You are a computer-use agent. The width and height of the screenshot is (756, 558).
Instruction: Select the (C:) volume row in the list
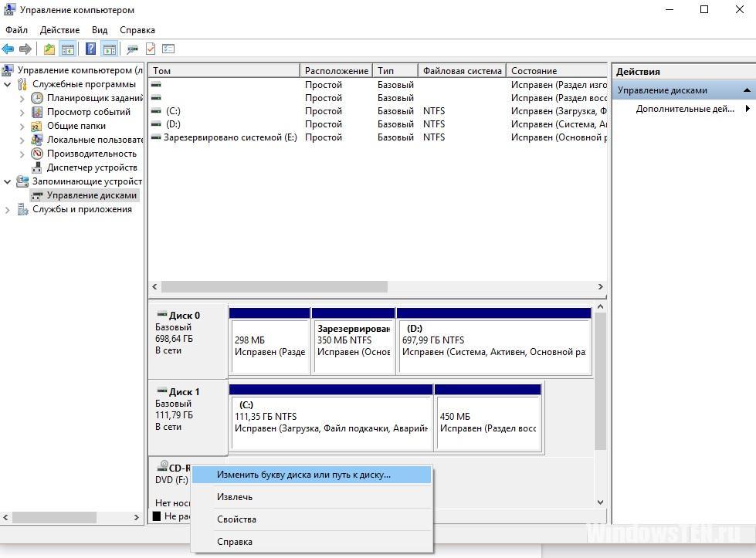coord(378,111)
